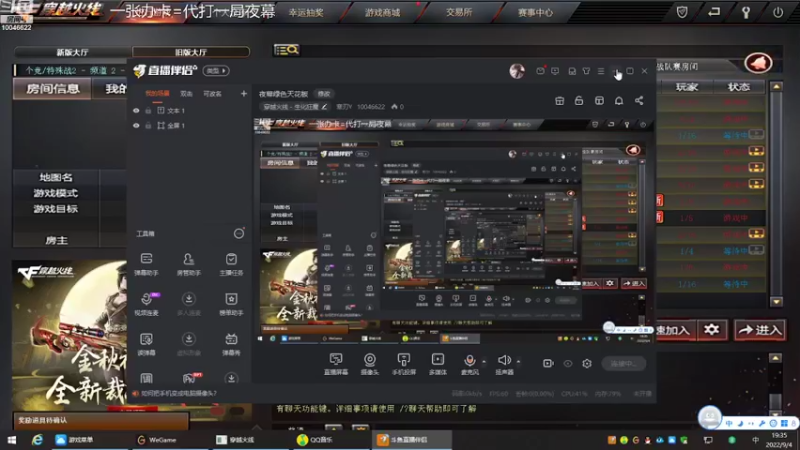Open the notification bell icon
800x450 pixels.
click(x=619, y=101)
